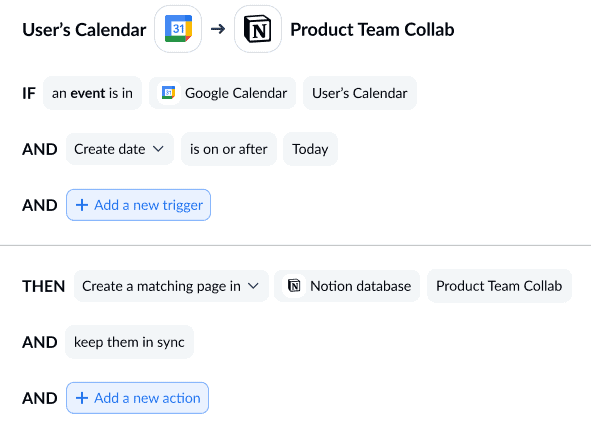Add a new action
The image size is (591, 430).
137,398
